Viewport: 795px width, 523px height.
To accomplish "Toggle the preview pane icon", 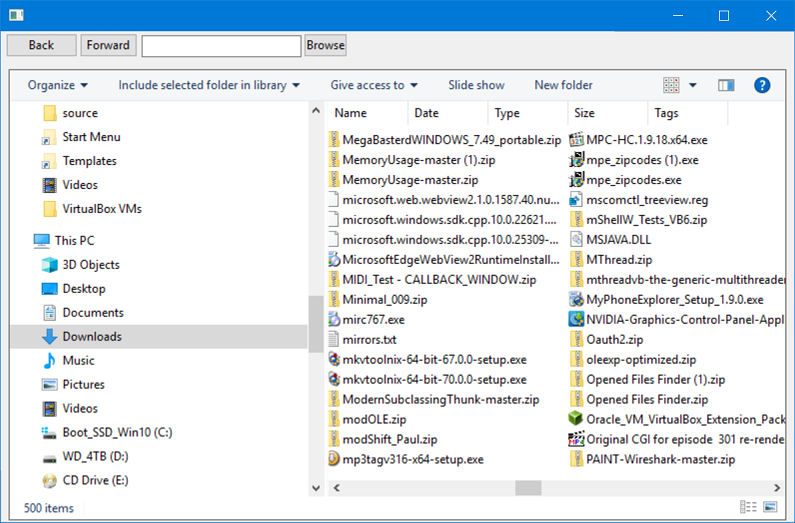I will 726,85.
